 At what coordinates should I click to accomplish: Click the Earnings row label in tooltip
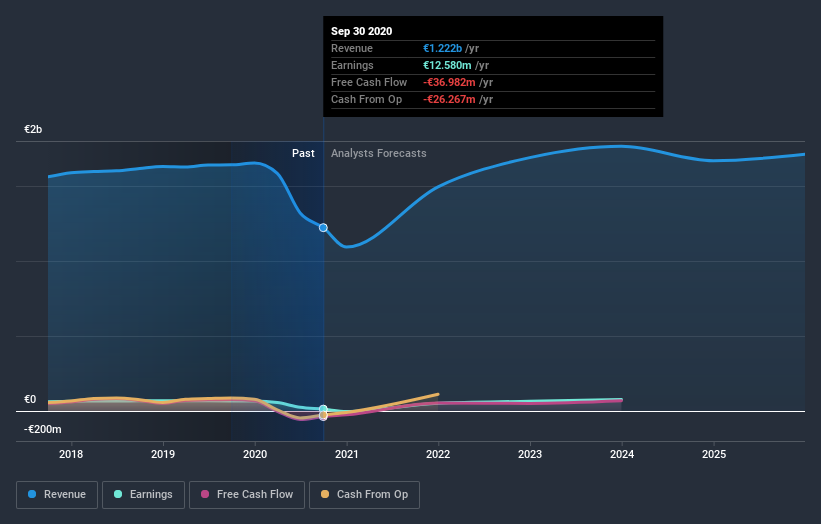[352, 65]
